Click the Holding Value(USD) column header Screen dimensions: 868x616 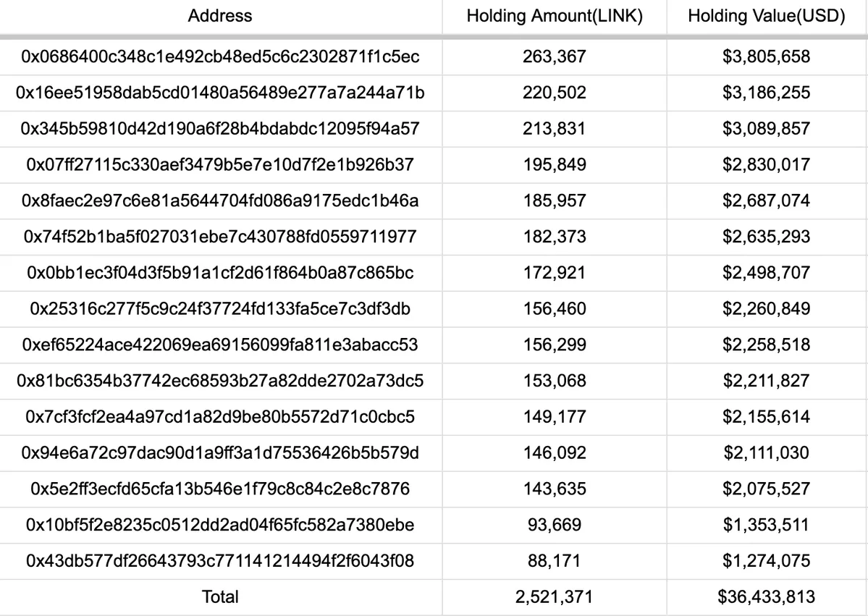[766, 16]
